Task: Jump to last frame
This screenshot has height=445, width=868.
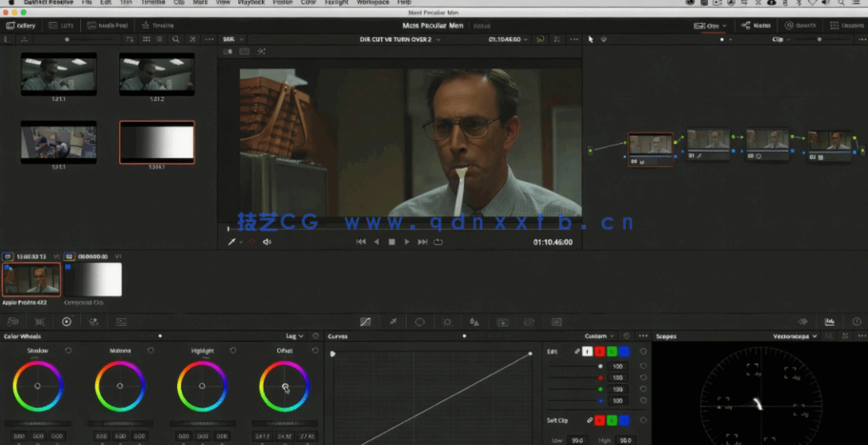Action: pyautogui.click(x=422, y=242)
